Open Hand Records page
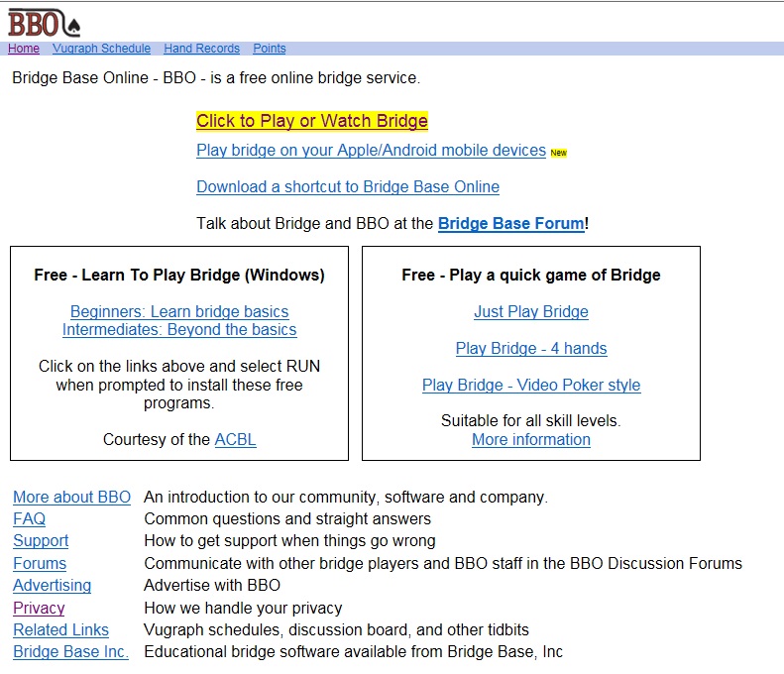Viewport: 784px width, 674px height. pos(201,49)
